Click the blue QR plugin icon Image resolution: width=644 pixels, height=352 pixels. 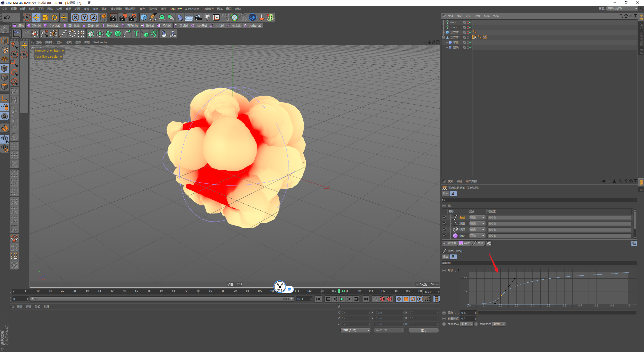tap(253, 17)
